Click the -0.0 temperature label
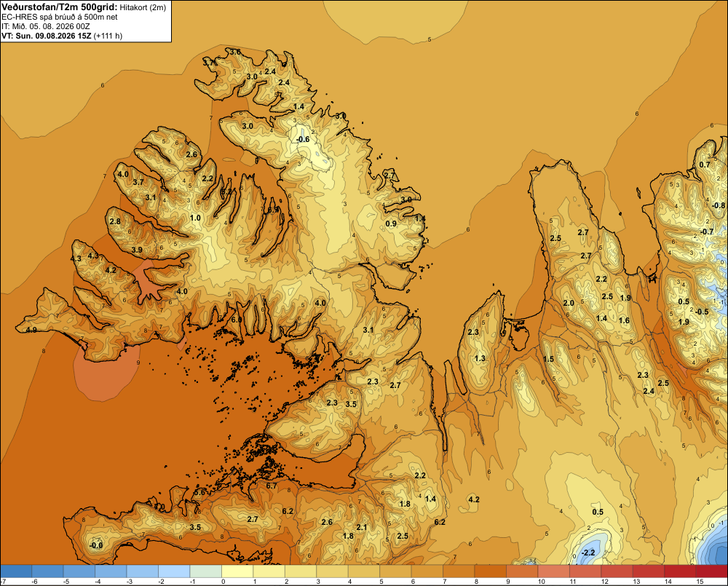 click(x=96, y=545)
